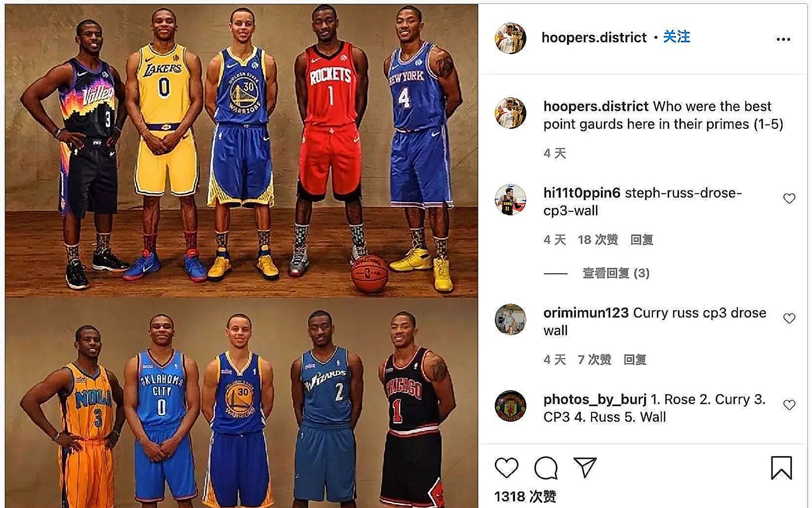This screenshot has height=508, width=812.
Task: Open hoopers.district username in header
Action: click(x=594, y=37)
